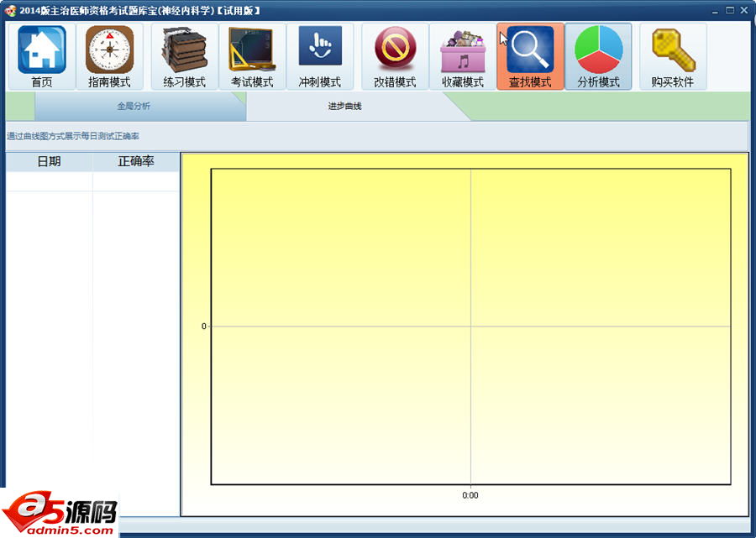Open 指南模式 compass icon
The width and height of the screenshot is (756, 538).
(x=109, y=56)
